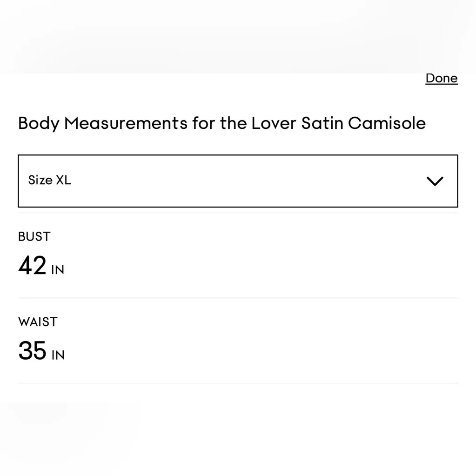Click the Done link
The image size is (476, 476).
pyautogui.click(x=441, y=78)
